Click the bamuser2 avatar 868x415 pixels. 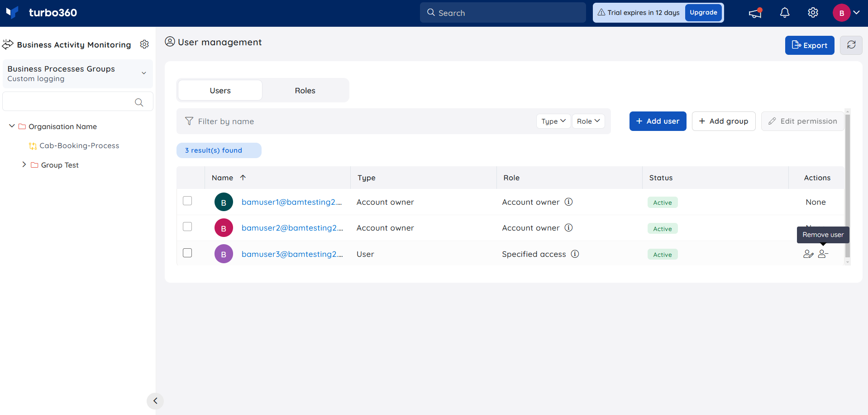[224, 228]
